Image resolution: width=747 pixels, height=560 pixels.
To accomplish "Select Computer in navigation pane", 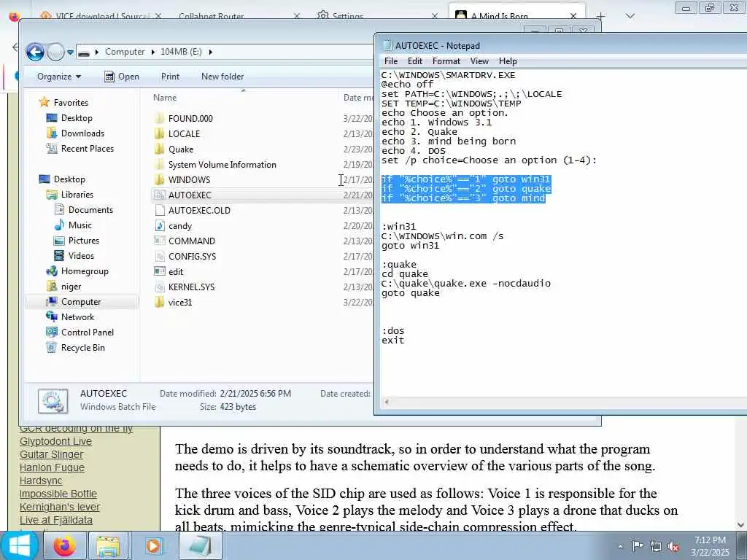I will [x=80, y=302].
